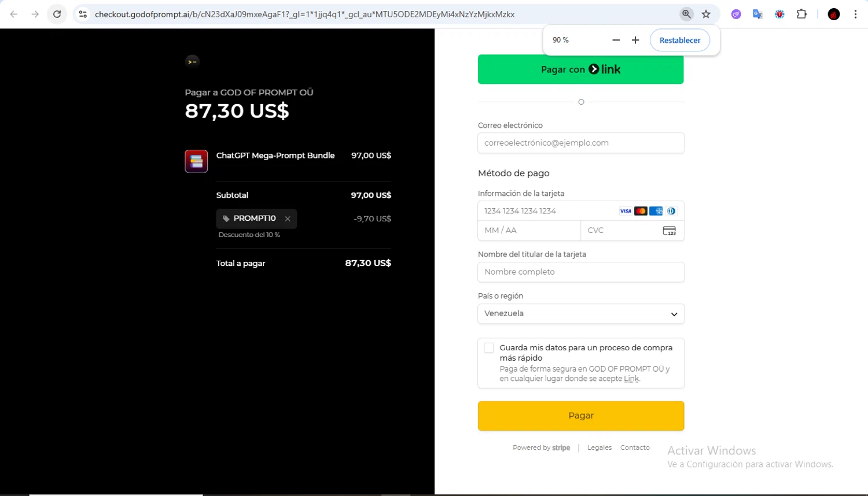Click the ChatGPT Mega-Prompt Bundle product name
Screen dimensions: 868x496
275,156
